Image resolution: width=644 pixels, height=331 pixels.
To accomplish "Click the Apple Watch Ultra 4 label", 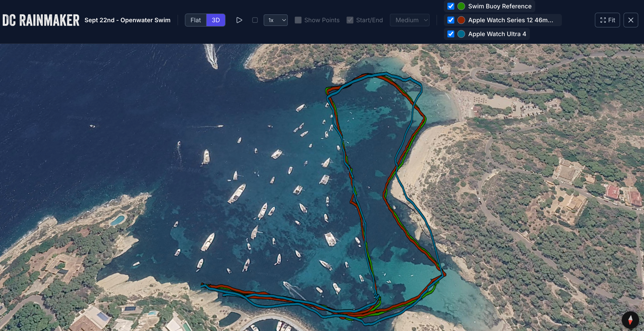I will point(497,34).
